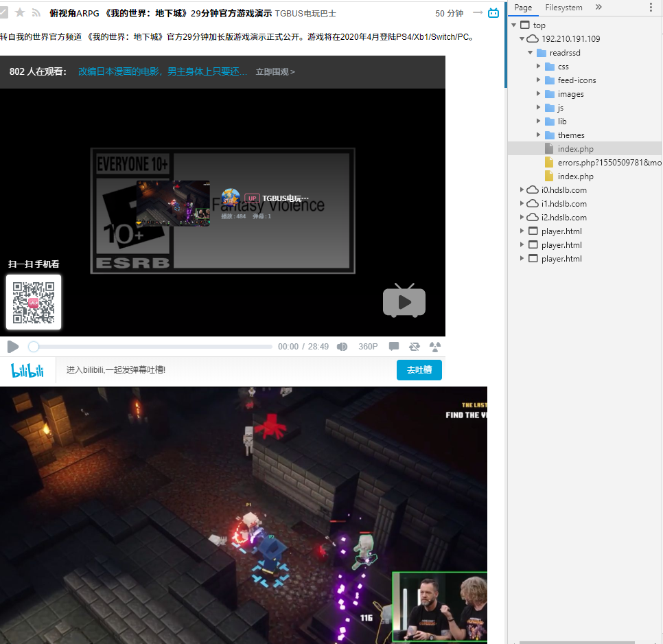Viewport: 663px width, 644px height.
Task: Select the Page tab in the sidebar
Action: tap(523, 8)
